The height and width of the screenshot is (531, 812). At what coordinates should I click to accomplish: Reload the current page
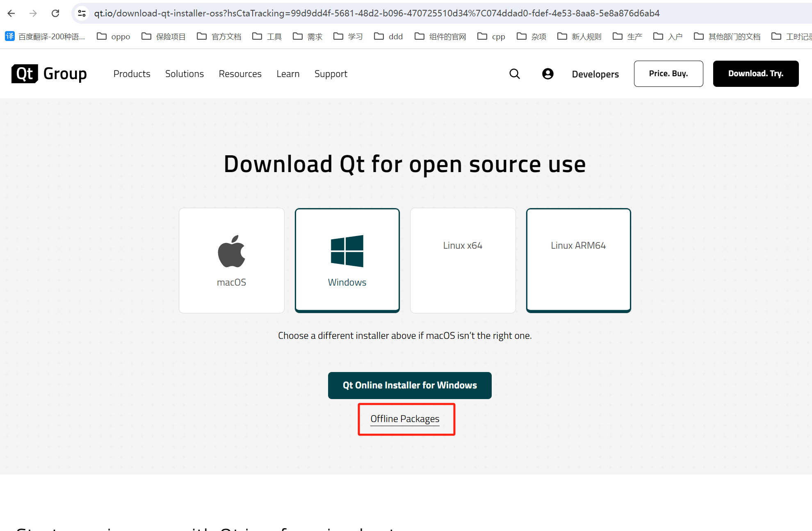[x=55, y=14]
